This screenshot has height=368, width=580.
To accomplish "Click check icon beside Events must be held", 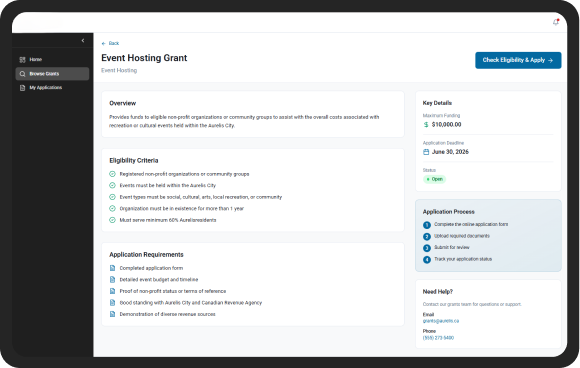I will coord(112,185).
